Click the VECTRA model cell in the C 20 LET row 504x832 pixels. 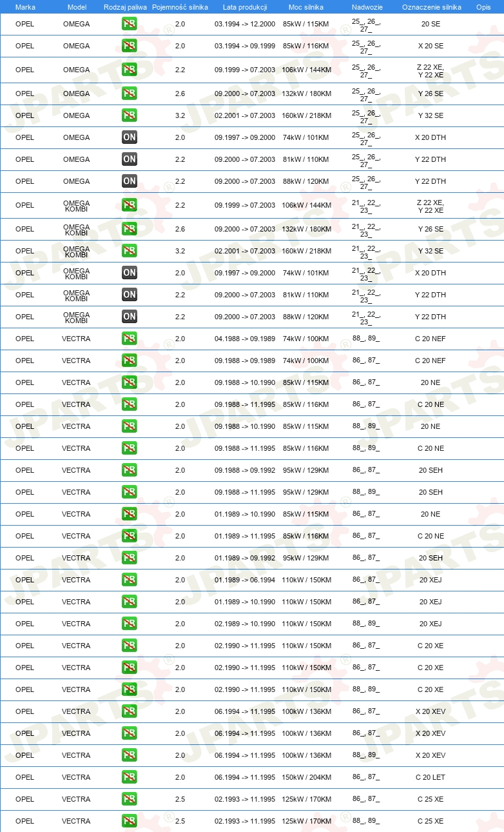tap(76, 777)
